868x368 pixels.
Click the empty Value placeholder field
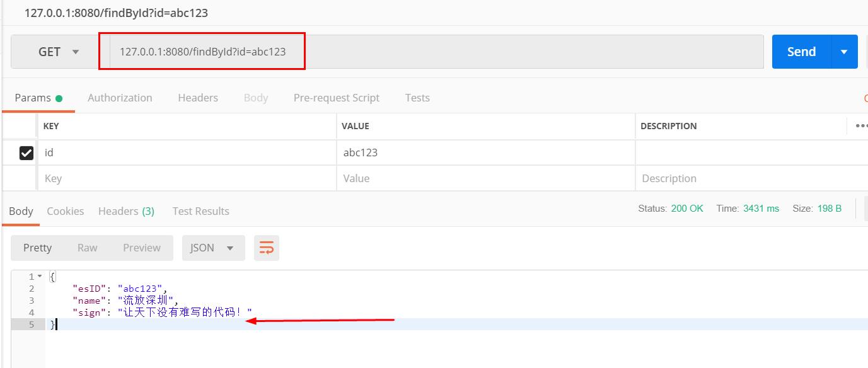point(486,178)
